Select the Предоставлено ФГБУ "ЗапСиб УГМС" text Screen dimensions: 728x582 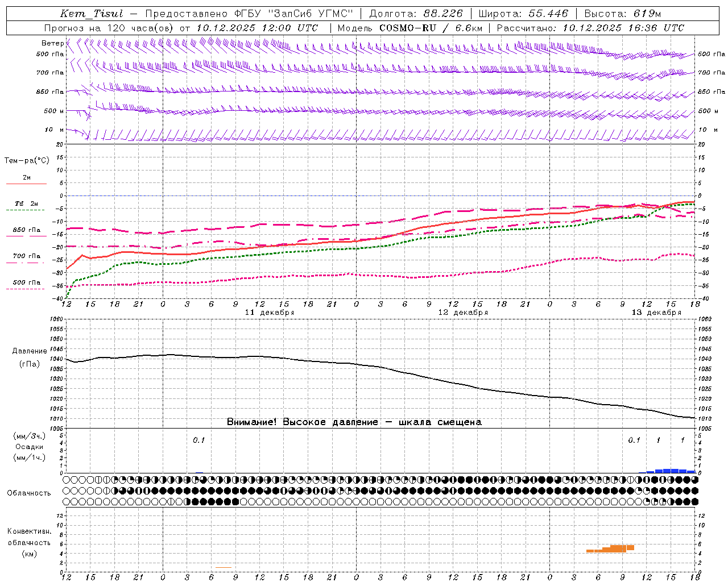pos(249,14)
